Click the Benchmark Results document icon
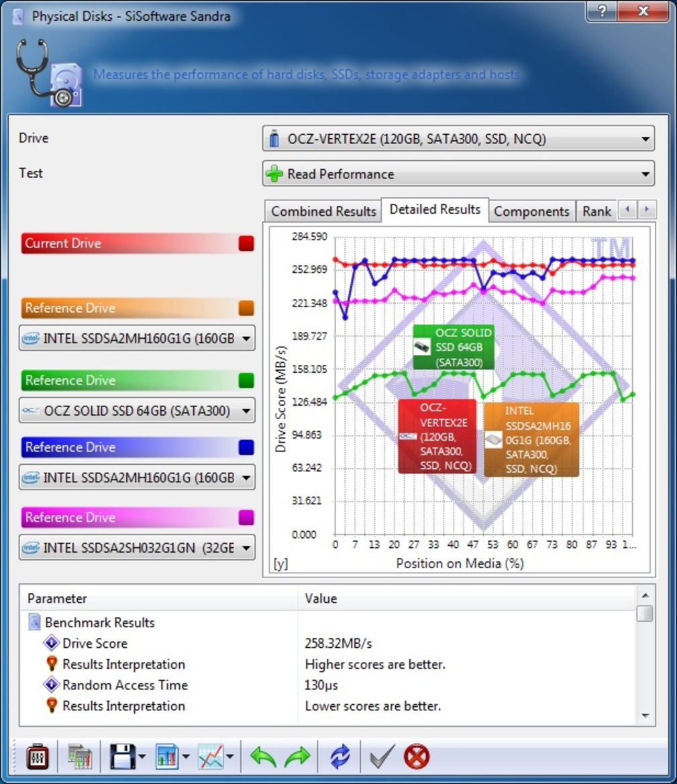The image size is (677, 784). (34, 622)
